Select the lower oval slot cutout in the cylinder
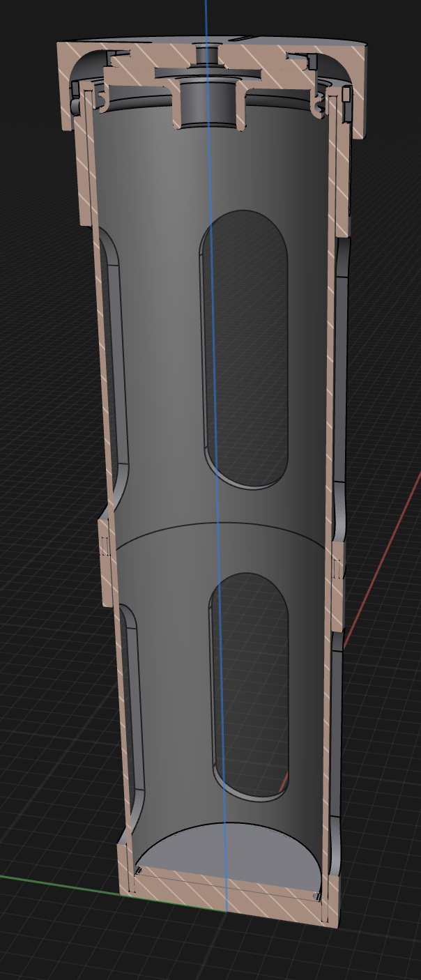 tap(249, 687)
